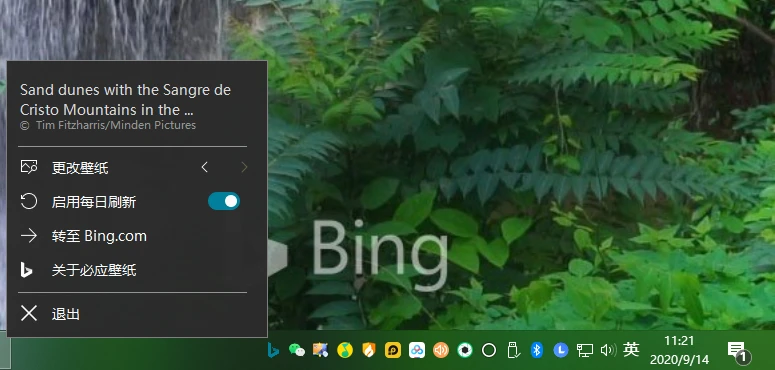Click the blue clock L tray icon
Image resolution: width=775 pixels, height=370 pixels.
tap(560, 350)
